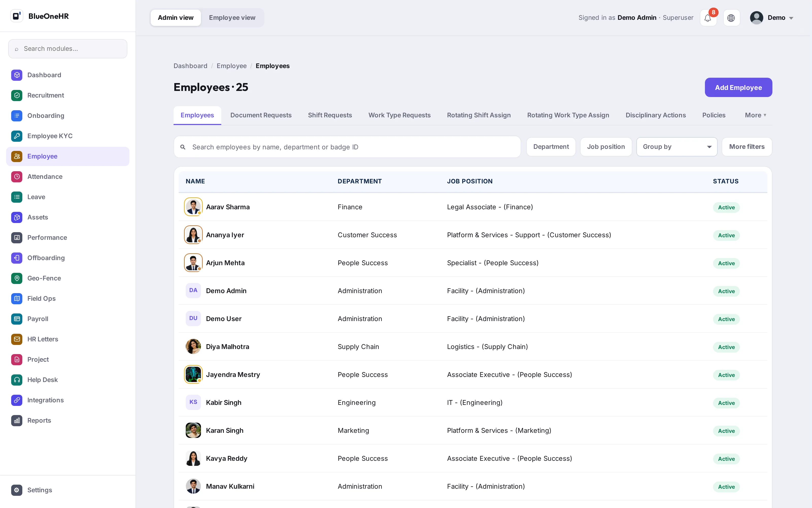
Task: Expand the More tabs menu
Action: click(x=755, y=115)
